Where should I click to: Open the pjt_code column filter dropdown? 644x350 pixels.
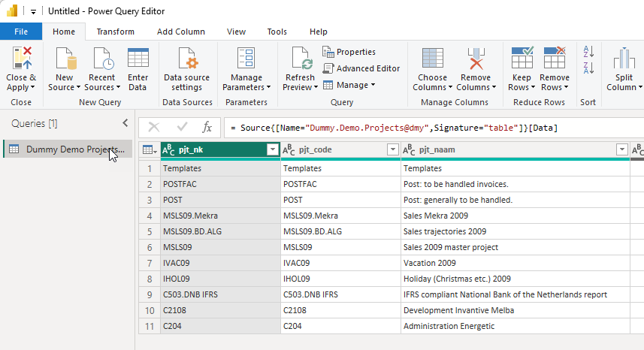click(392, 150)
